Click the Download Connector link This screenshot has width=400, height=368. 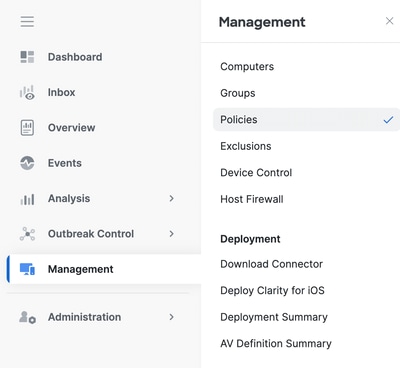[271, 264]
